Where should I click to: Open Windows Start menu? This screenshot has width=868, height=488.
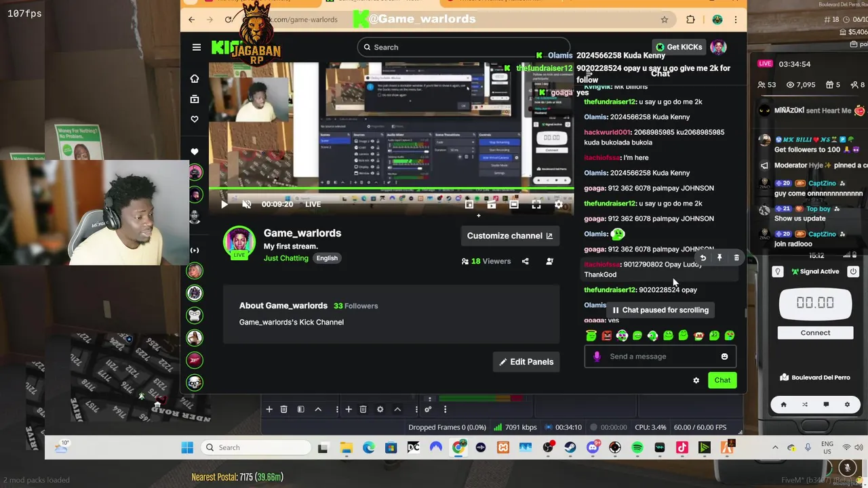pos(187,447)
